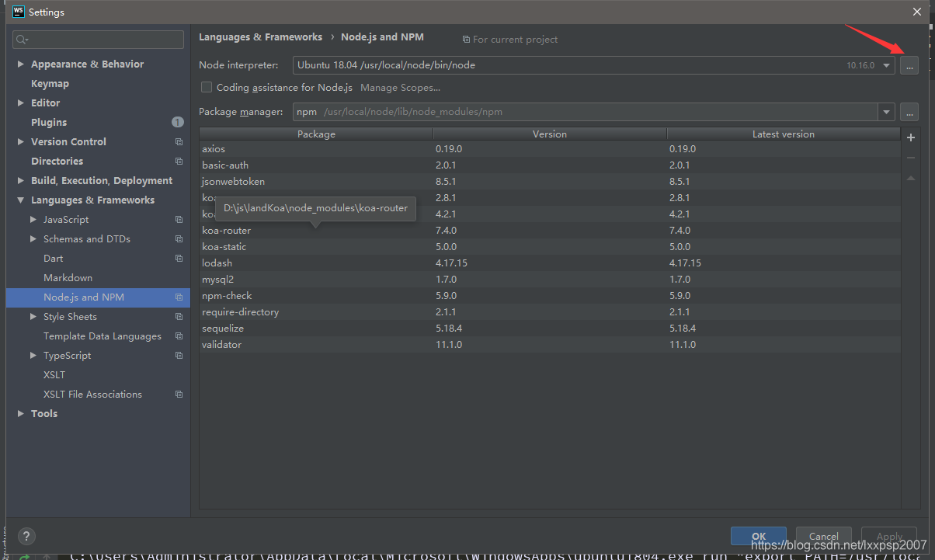Click project-level icon beside Directories

coord(179,162)
